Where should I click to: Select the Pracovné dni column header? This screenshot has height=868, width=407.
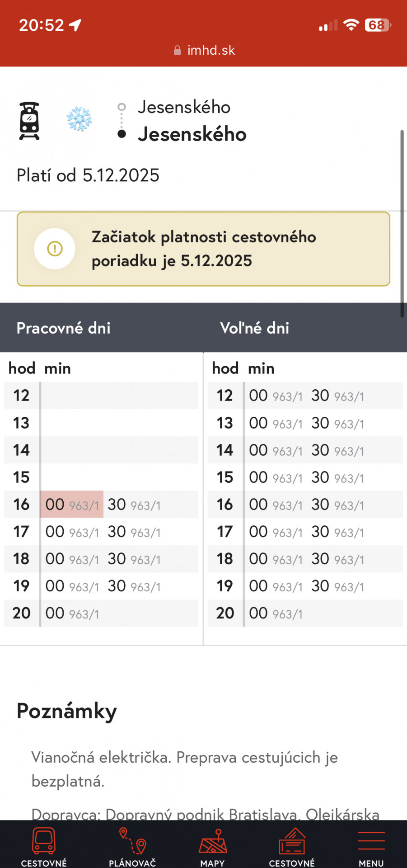tap(64, 328)
